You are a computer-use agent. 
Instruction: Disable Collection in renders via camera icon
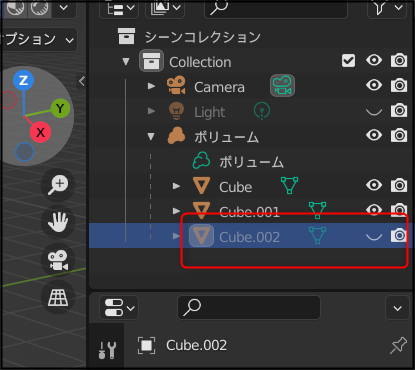[x=399, y=60]
